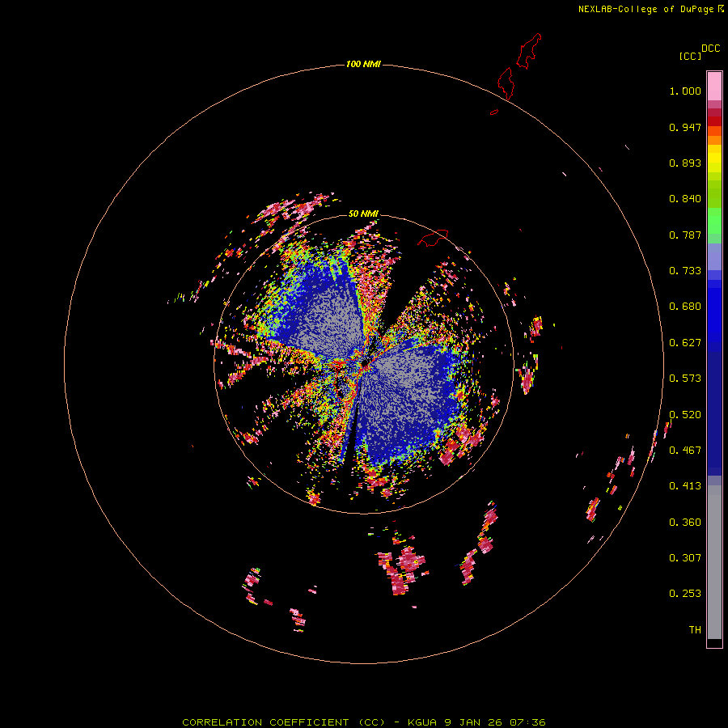Click the 0.413 scale value

(x=685, y=486)
